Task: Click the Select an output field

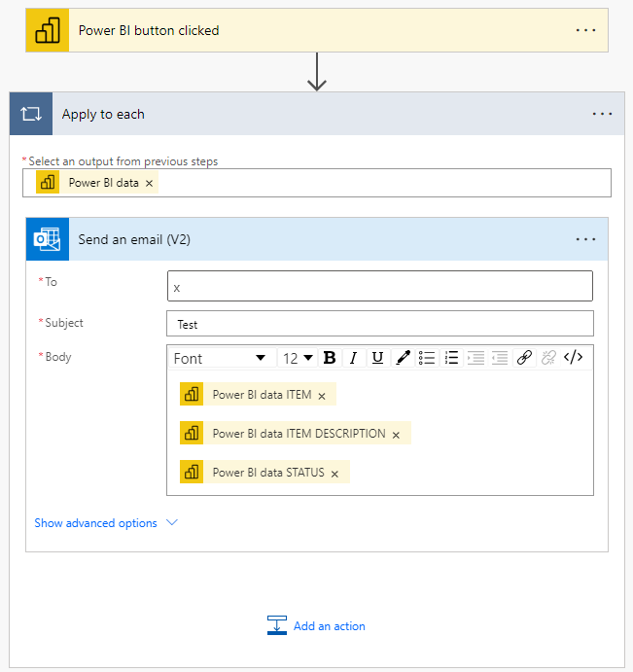Action: [317, 183]
